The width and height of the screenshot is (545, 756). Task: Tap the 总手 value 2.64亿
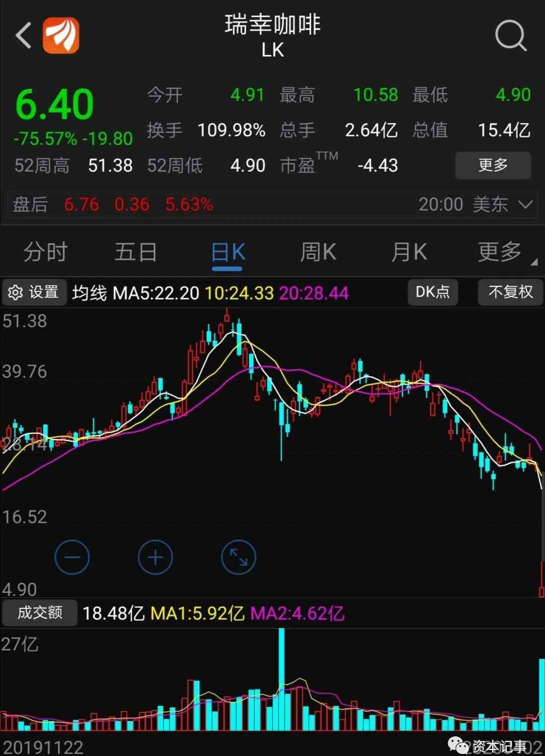[371, 130]
